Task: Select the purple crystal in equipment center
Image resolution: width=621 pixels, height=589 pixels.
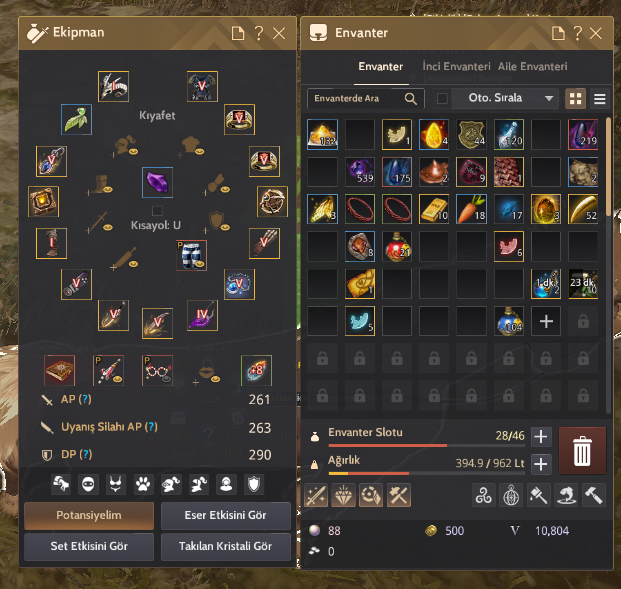Action: click(x=157, y=182)
